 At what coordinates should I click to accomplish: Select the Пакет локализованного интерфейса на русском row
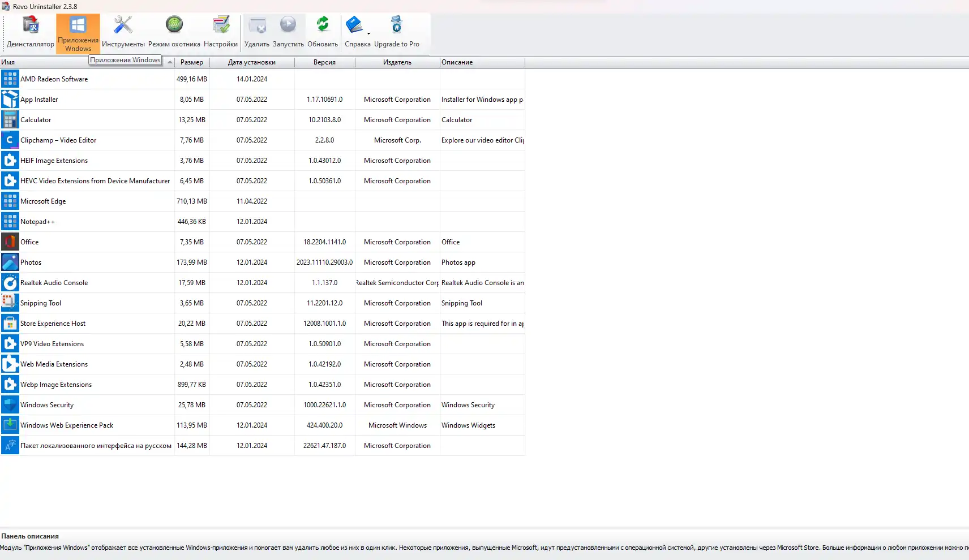click(x=263, y=446)
